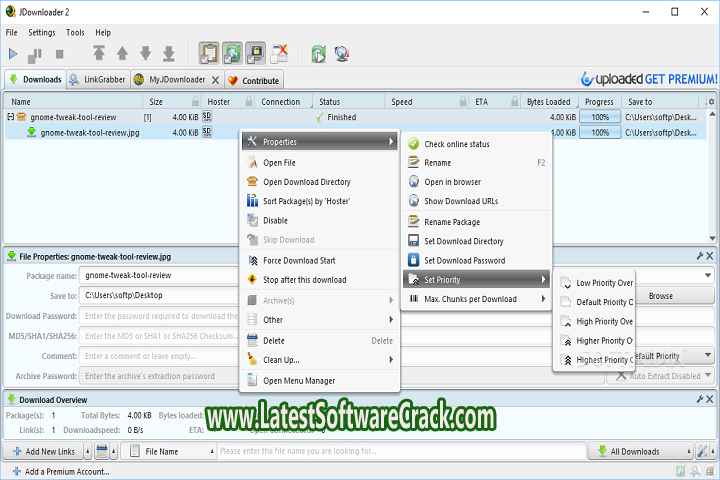The image size is (720, 480).
Task: Click Add a Premium Account link
Action: (61, 472)
